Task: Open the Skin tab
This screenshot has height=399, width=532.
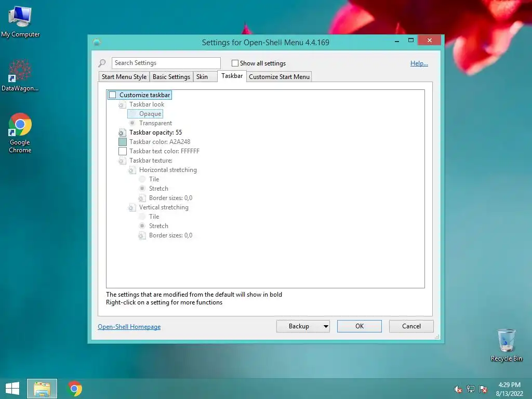Action: [x=205, y=77]
